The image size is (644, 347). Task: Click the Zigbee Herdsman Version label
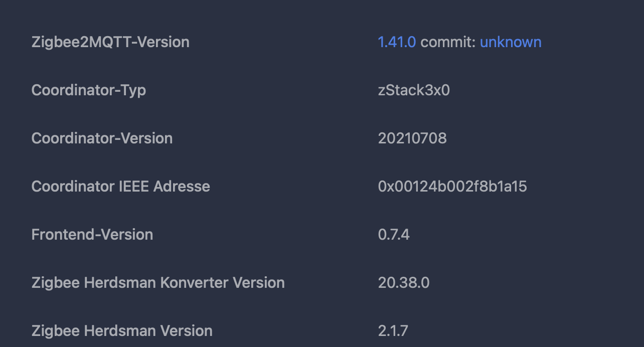coord(122,331)
